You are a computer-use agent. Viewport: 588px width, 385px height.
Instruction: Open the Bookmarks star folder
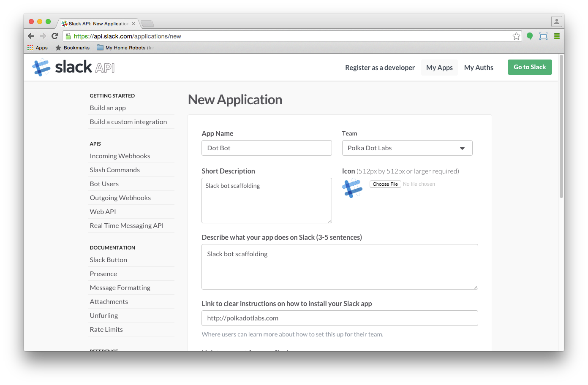tap(72, 48)
